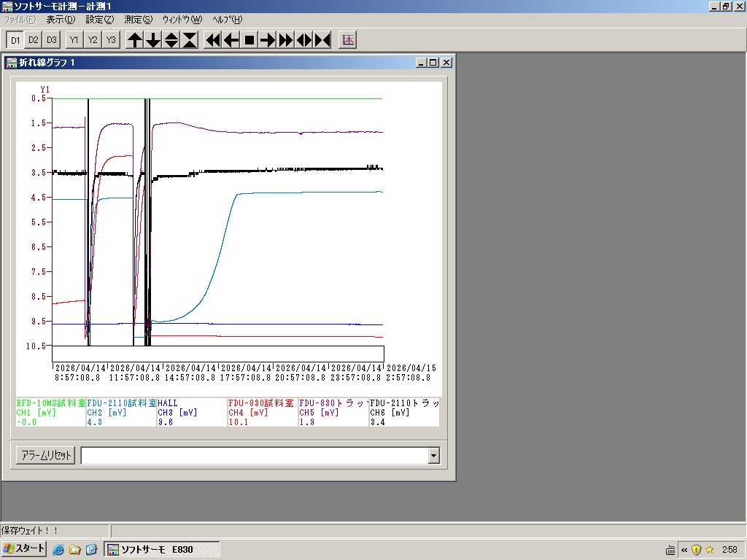Toggle the D1 display button
The height and width of the screenshot is (560, 747).
click(x=15, y=40)
